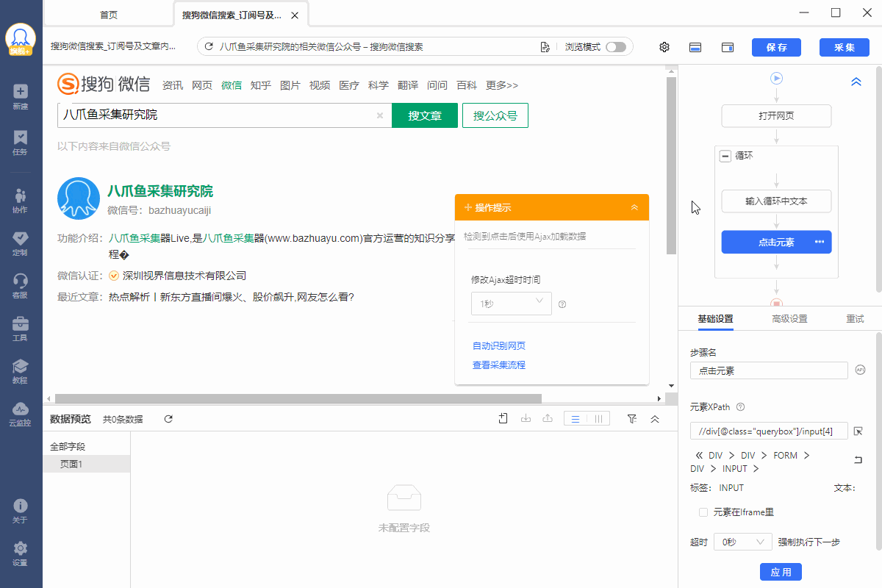Click the double left chevron in XPath breadcrumb
This screenshot has width=882, height=588.
coord(698,456)
